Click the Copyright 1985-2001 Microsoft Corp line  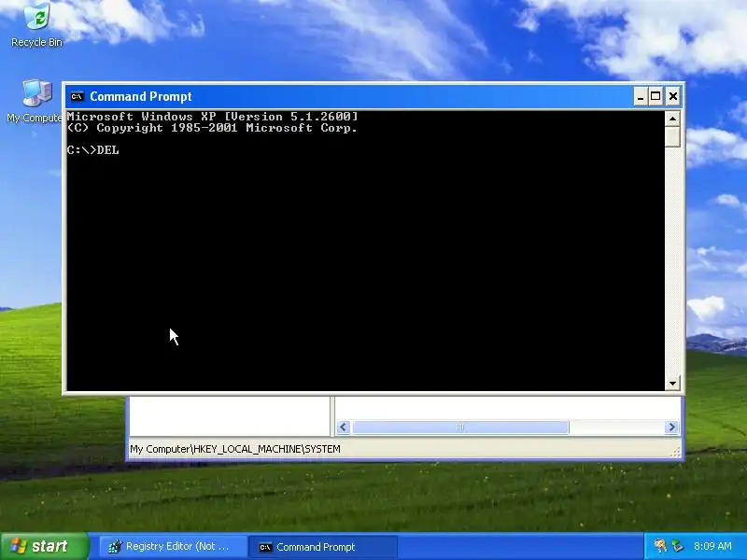click(213, 128)
